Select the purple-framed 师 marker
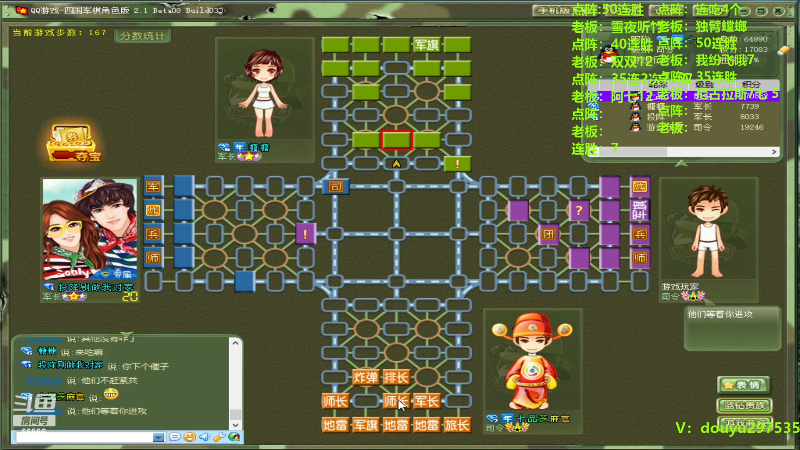This screenshot has width=800, height=450. [640, 258]
